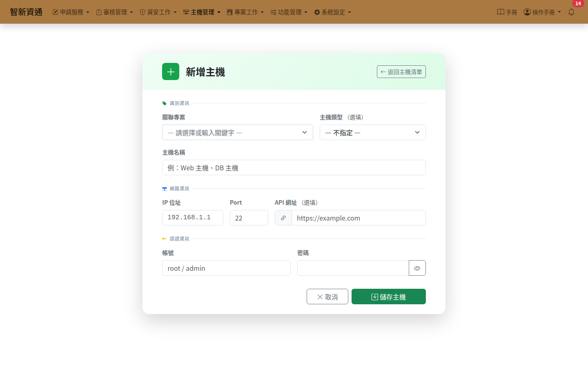Click the server icon of 主機管理

[186, 12]
